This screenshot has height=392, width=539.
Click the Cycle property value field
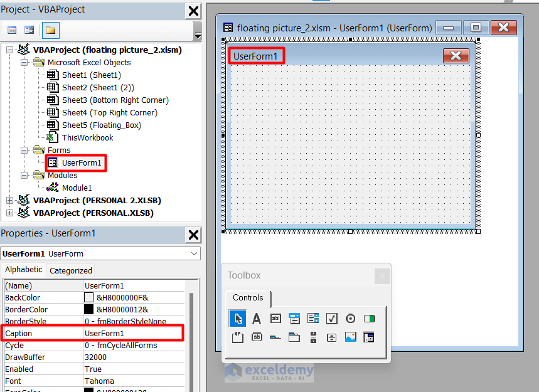[x=134, y=346]
